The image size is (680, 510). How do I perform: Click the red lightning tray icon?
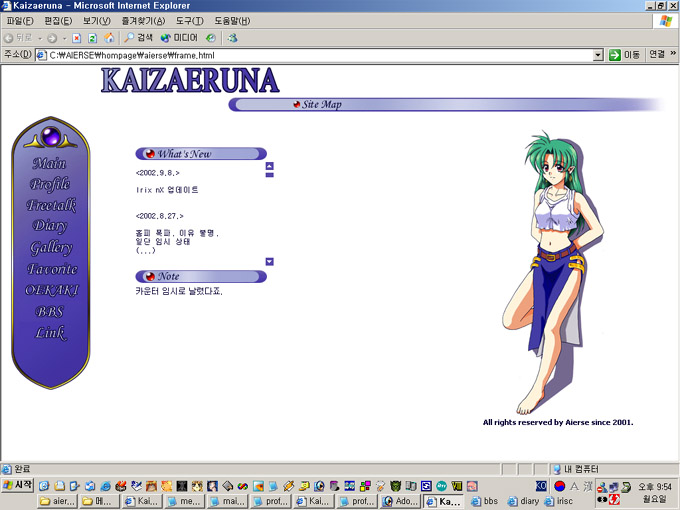614,500
